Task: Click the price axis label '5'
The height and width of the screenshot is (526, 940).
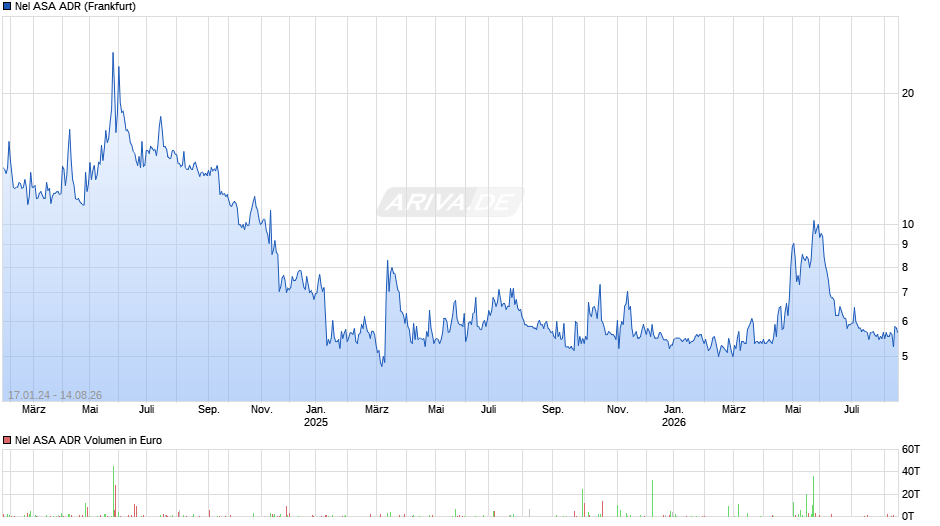Action: pos(905,356)
